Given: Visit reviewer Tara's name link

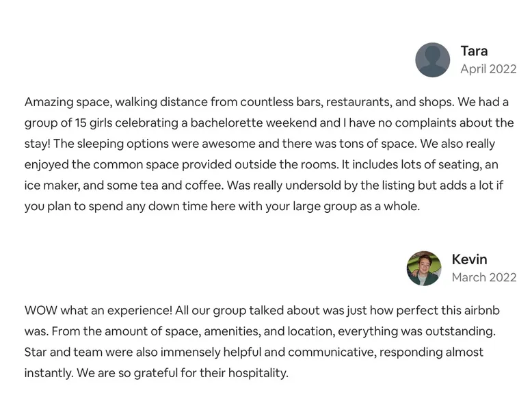Looking at the screenshot, I should (474, 51).
